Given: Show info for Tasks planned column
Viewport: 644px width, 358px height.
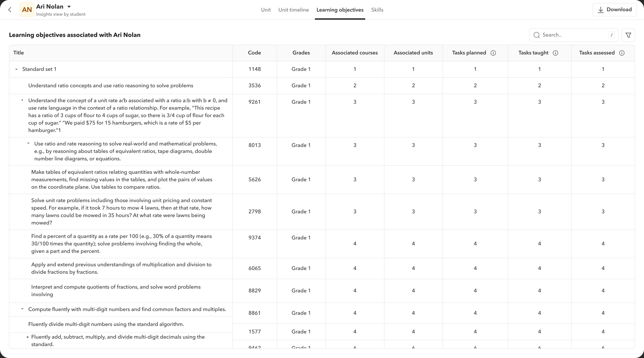Looking at the screenshot, I should point(493,53).
